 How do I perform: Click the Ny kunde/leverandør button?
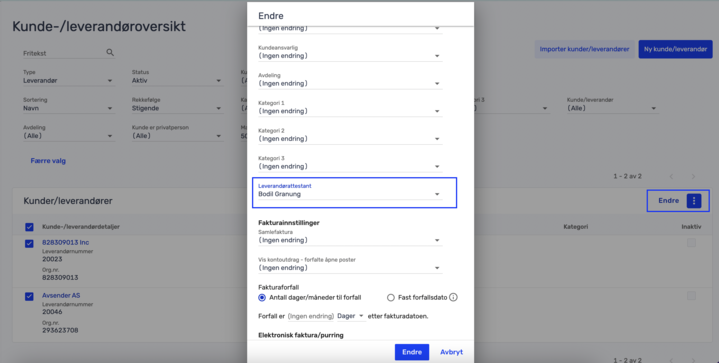(x=675, y=49)
